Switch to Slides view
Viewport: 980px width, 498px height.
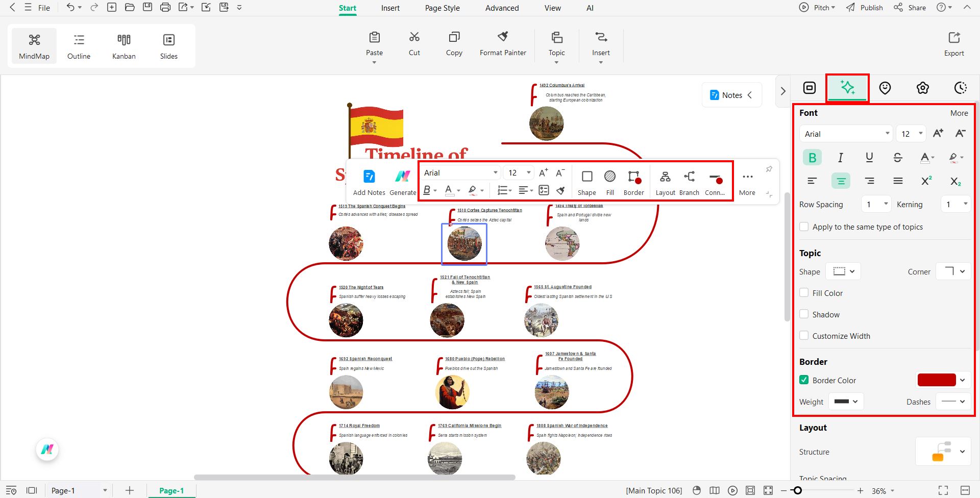click(169, 46)
